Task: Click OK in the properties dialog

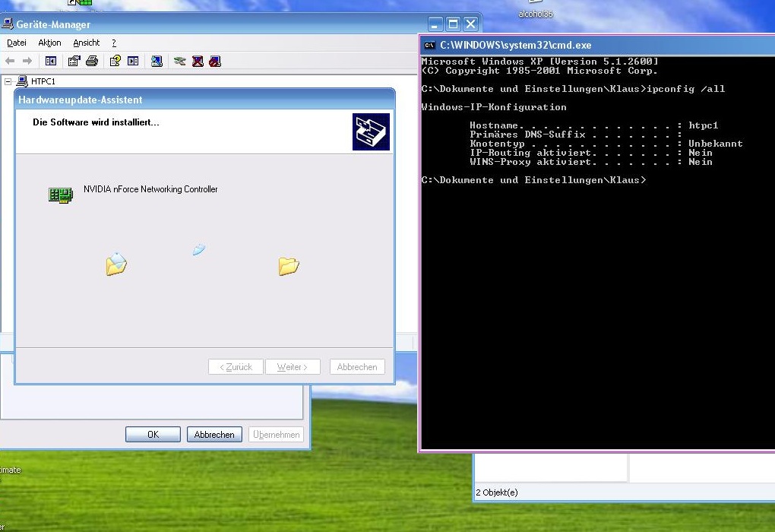Action: point(153,434)
